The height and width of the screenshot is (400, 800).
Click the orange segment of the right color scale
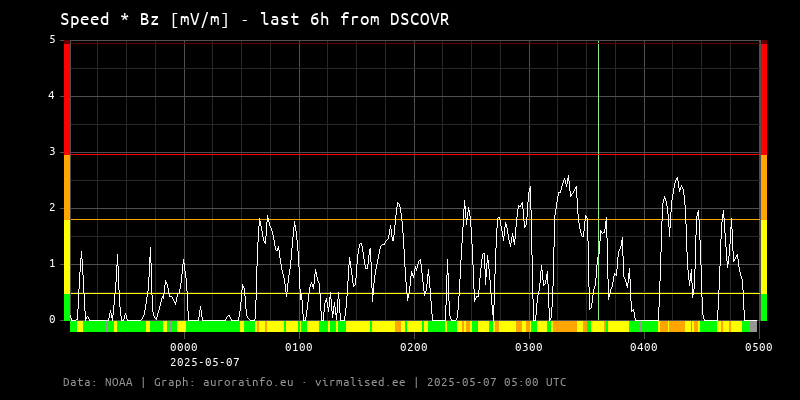[x=763, y=187]
